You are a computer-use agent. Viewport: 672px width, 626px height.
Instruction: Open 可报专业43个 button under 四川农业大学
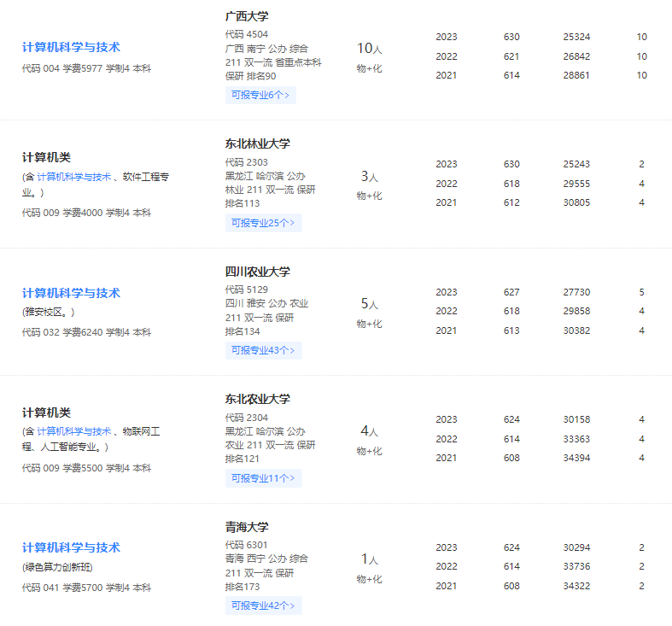click(x=264, y=350)
